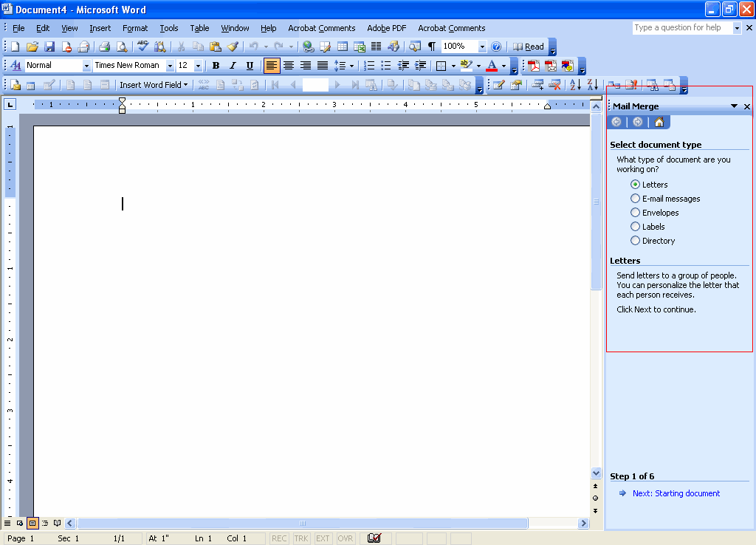The image size is (756, 545).
Task: Click the Paste clipboard icon
Action: [215, 47]
